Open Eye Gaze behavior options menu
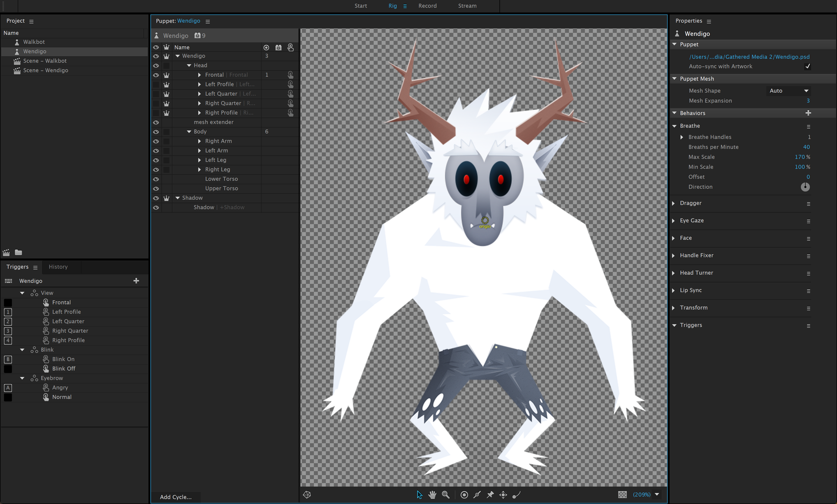 coord(808,221)
